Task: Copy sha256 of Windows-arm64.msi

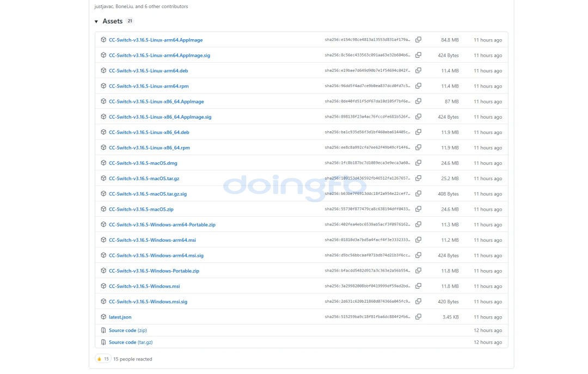Action: pos(418,240)
